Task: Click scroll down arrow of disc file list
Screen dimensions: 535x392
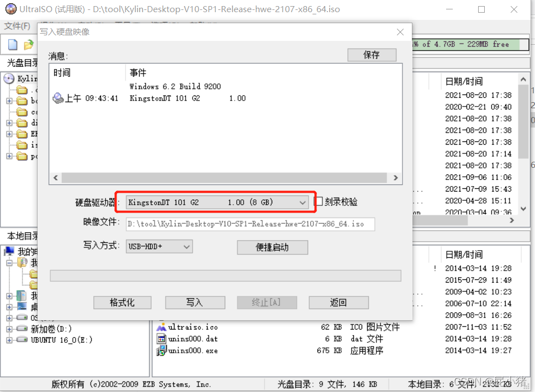Action: [523, 209]
